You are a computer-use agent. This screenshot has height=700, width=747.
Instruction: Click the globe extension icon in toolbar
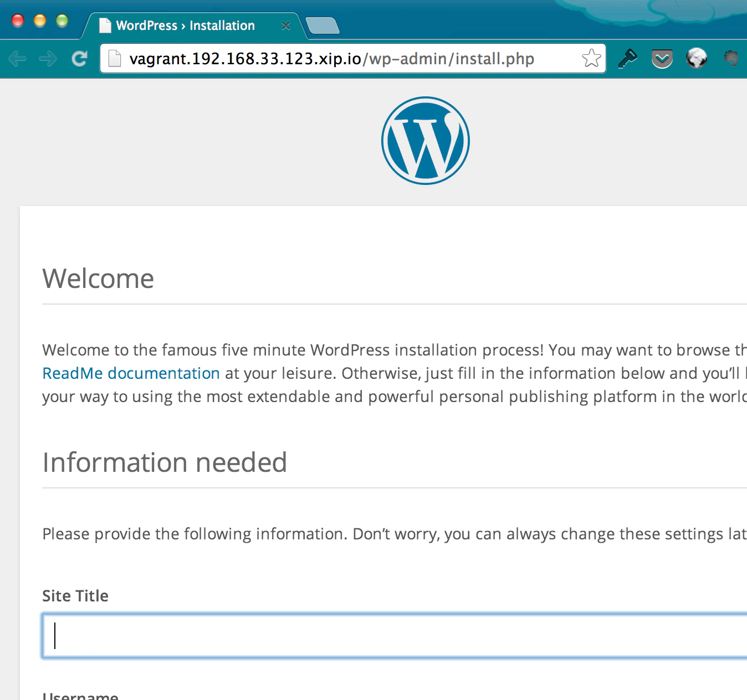(x=697, y=58)
